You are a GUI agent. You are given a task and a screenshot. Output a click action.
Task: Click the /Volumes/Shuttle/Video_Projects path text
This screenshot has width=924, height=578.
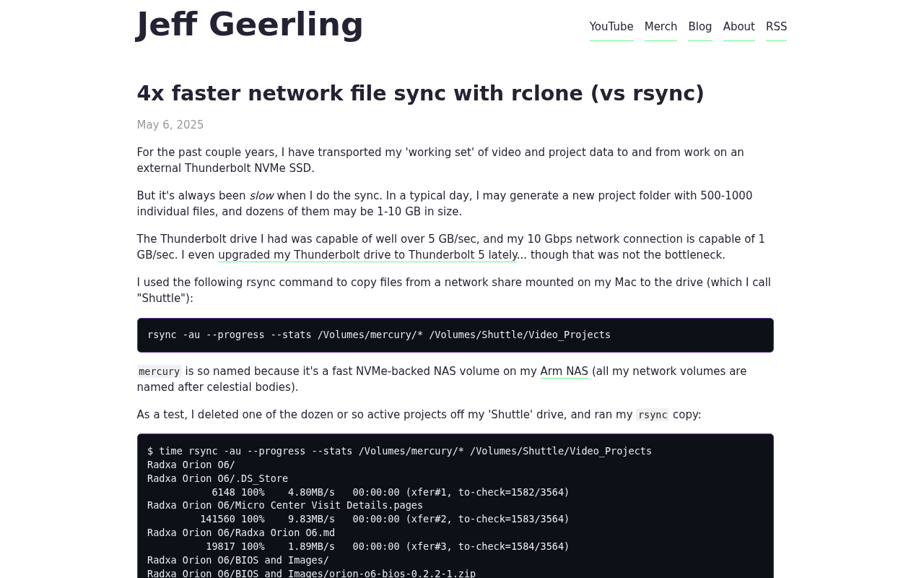click(x=520, y=335)
